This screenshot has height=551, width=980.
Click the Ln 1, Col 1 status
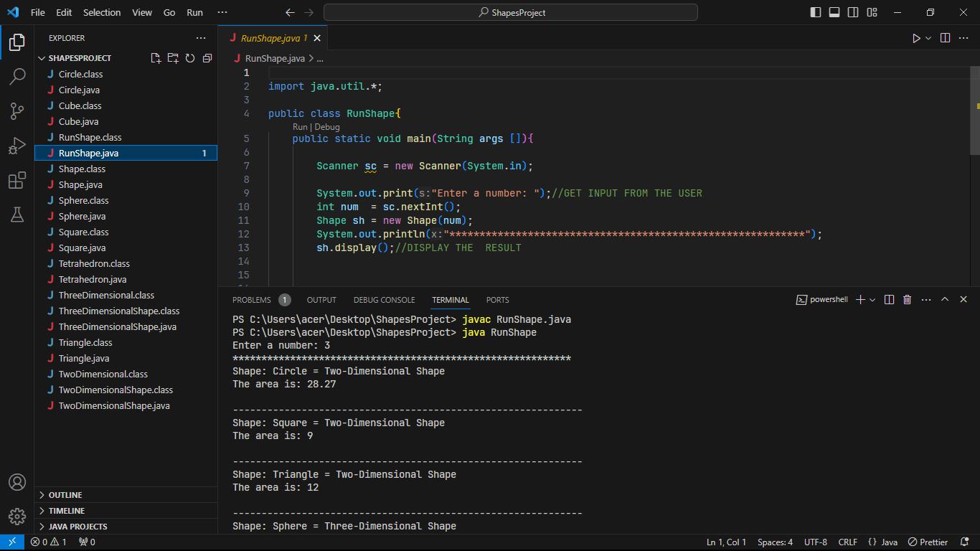pyautogui.click(x=726, y=542)
